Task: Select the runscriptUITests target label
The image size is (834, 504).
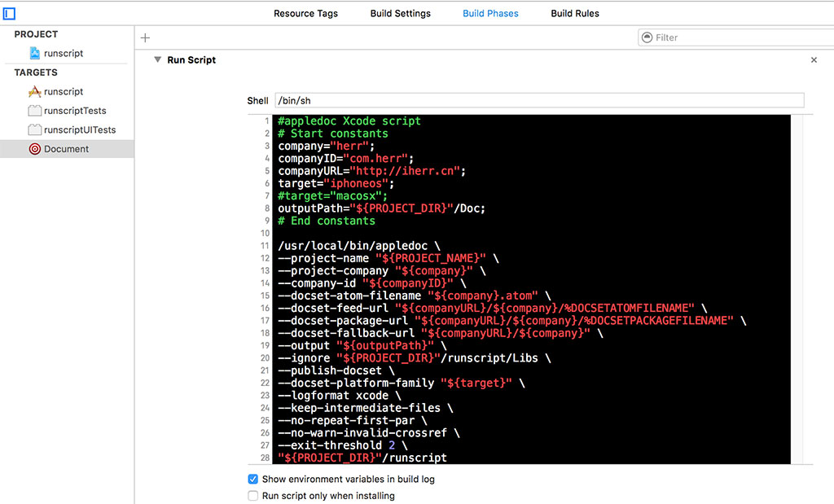Action: [80, 129]
